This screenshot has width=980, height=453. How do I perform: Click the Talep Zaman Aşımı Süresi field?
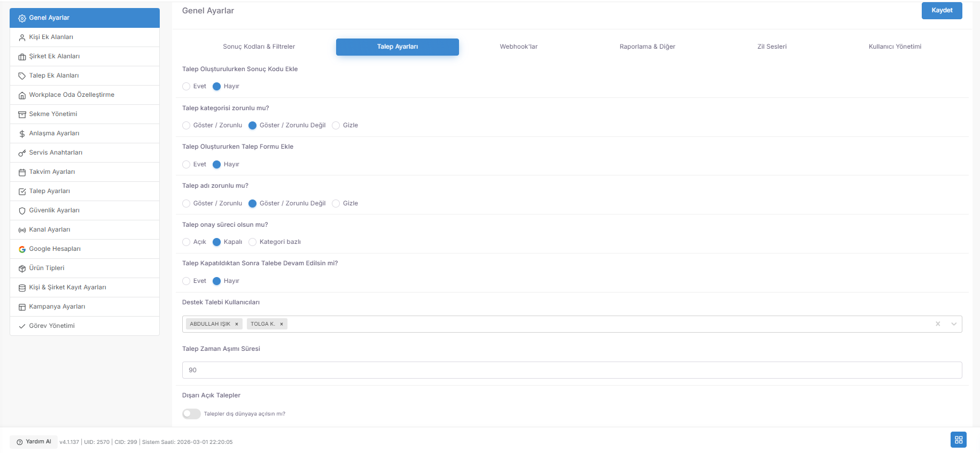coord(572,370)
